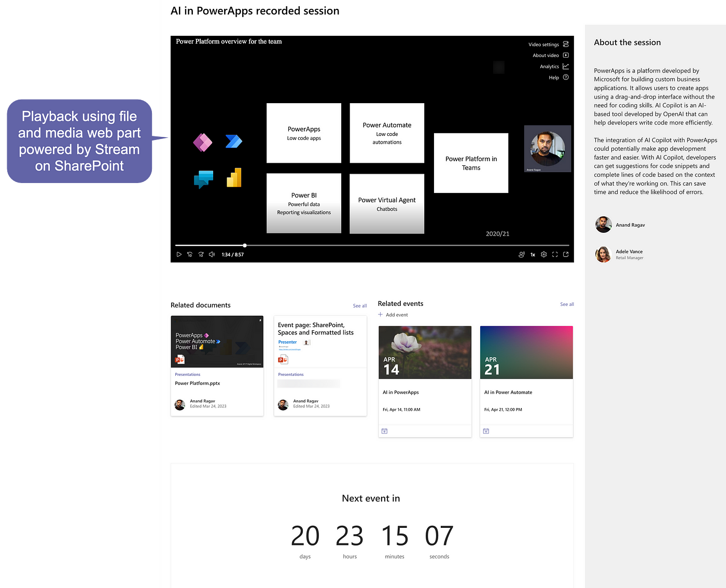Change playback speed 1x

[533, 255]
